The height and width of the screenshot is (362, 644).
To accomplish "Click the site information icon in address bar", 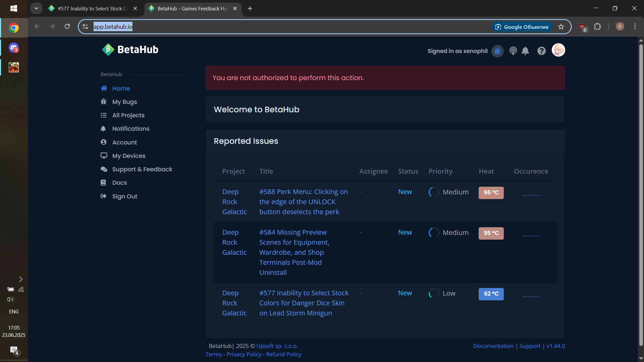I will tap(85, 27).
